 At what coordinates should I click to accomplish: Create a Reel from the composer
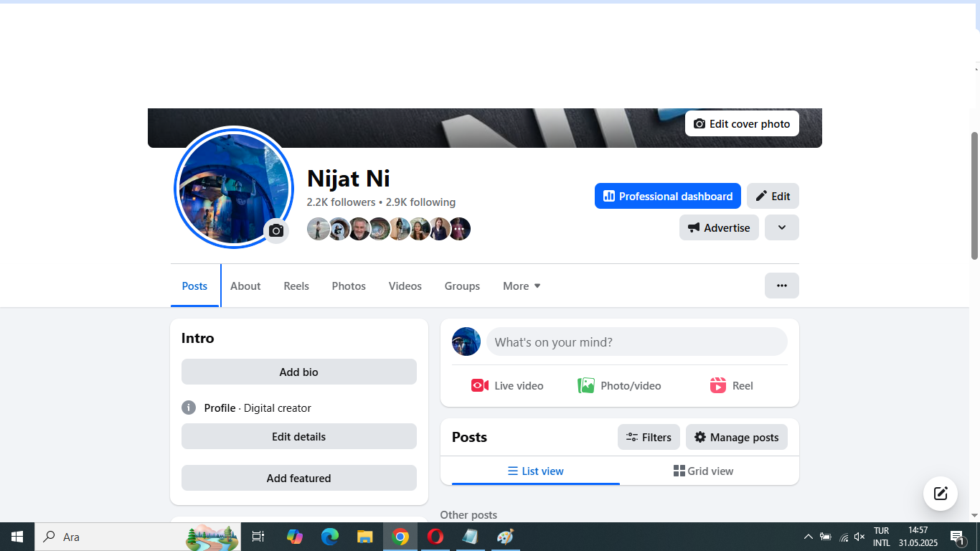[x=731, y=386]
